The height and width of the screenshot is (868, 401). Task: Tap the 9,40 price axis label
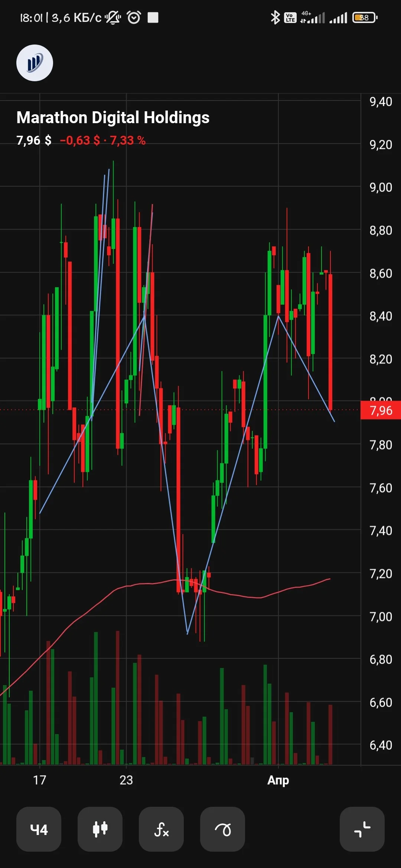[x=381, y=102]
